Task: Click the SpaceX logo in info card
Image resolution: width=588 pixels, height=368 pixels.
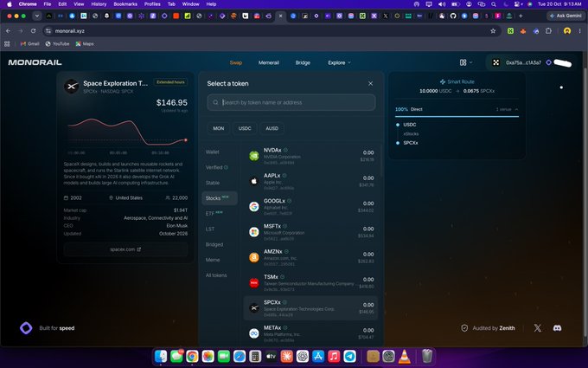Action: 71,87
